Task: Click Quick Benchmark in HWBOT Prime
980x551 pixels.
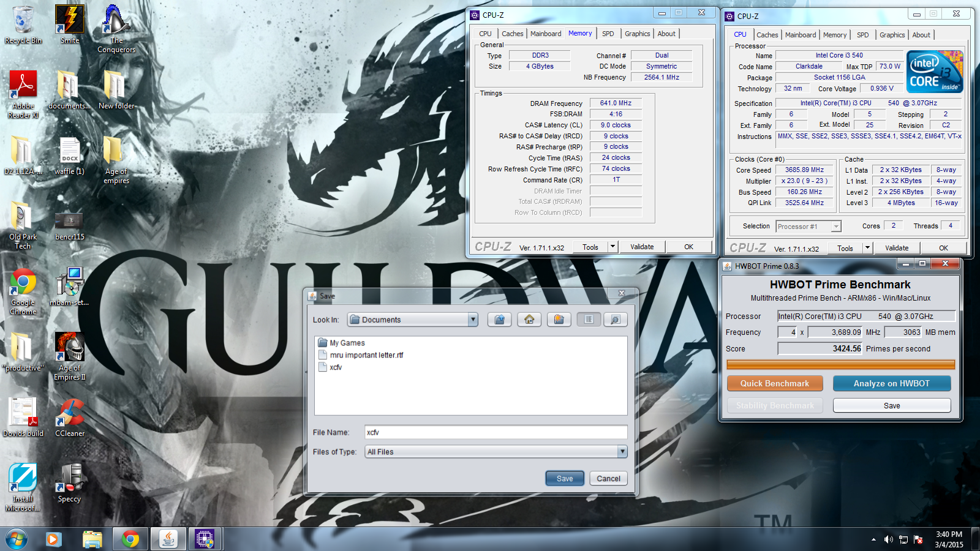Action: (x=775, y=383)
